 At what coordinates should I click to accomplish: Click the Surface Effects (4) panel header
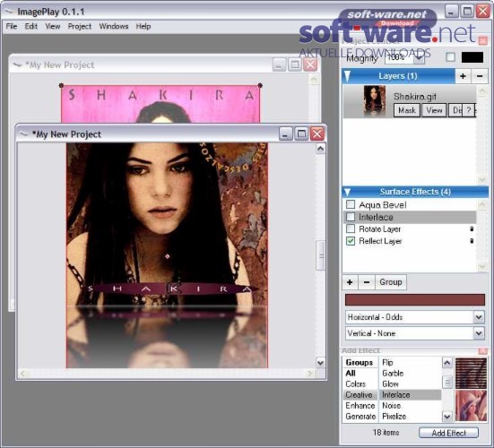(415, 192)
